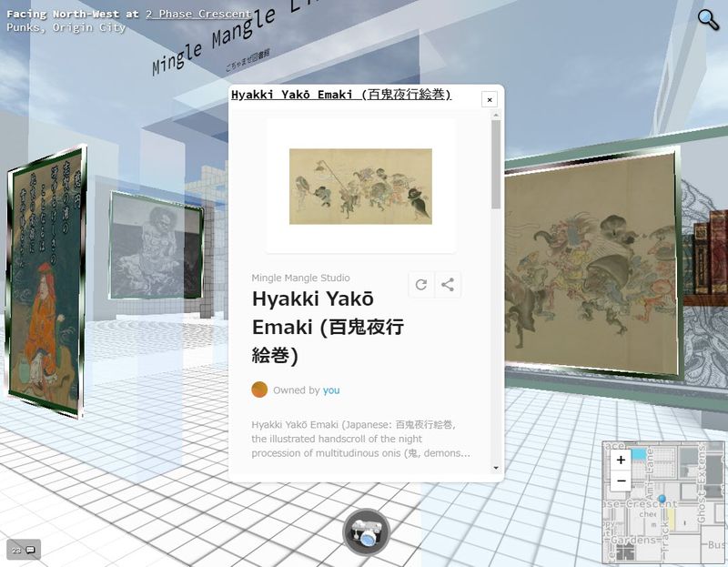The width and height of the screenshot is (728, 567).
Task: Click the scroll painting thumbnail in popup
Action: tap(360, 186)
